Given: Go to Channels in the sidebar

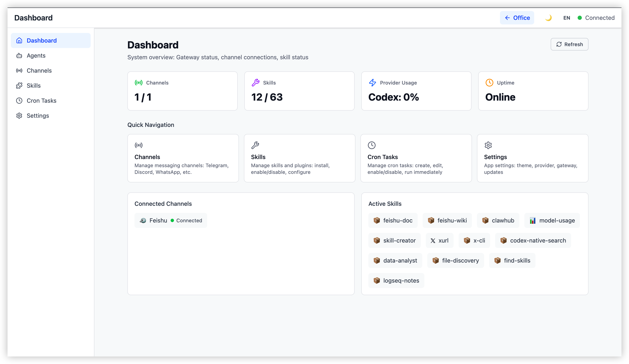Looking at the screenshot, I should (51, 71).
